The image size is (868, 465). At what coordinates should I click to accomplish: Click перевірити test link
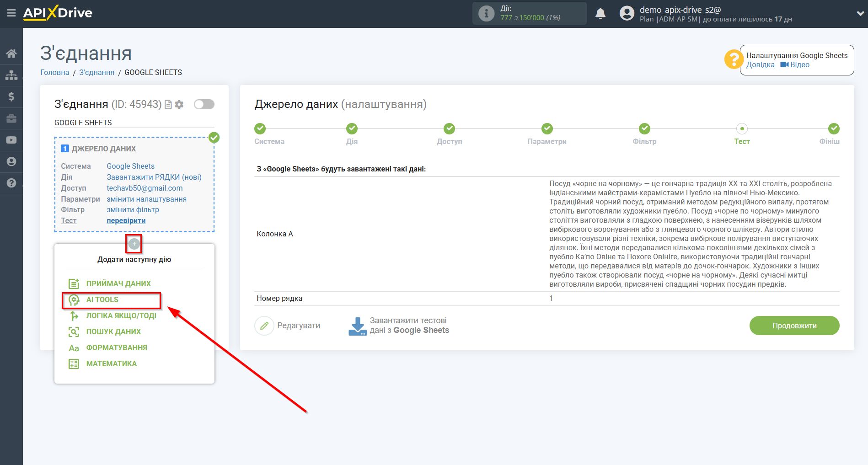tap(126, 220)
